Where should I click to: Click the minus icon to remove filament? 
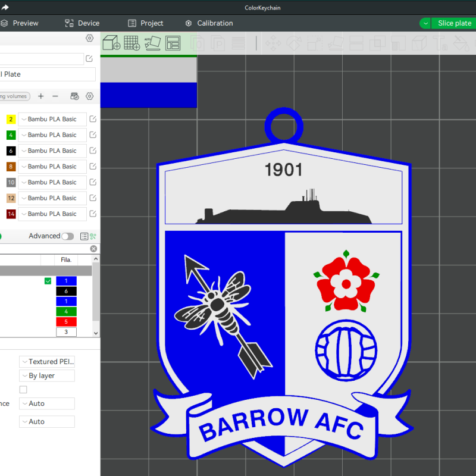[55, 96]
